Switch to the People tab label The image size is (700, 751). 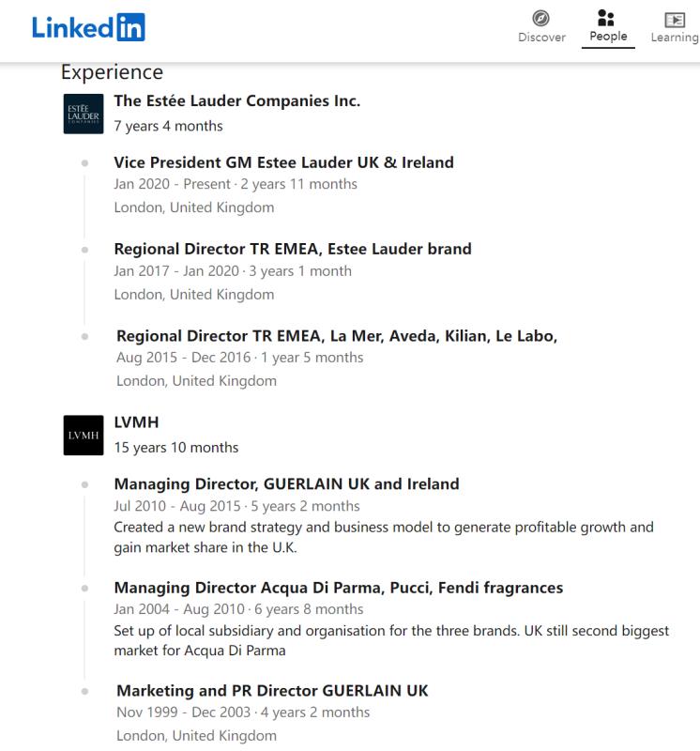pyautogui.click(x=608, y=37)
